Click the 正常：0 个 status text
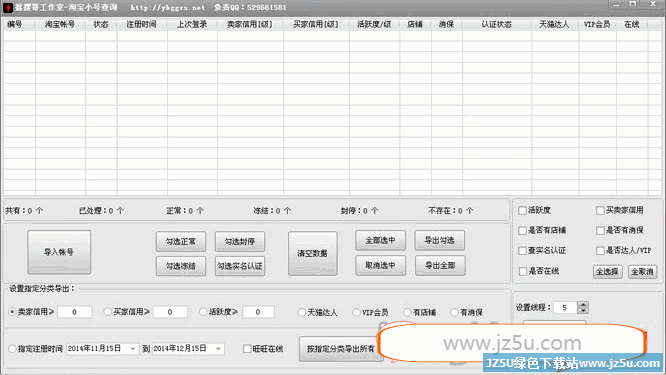The image size is (666, 375). (185, 211)
